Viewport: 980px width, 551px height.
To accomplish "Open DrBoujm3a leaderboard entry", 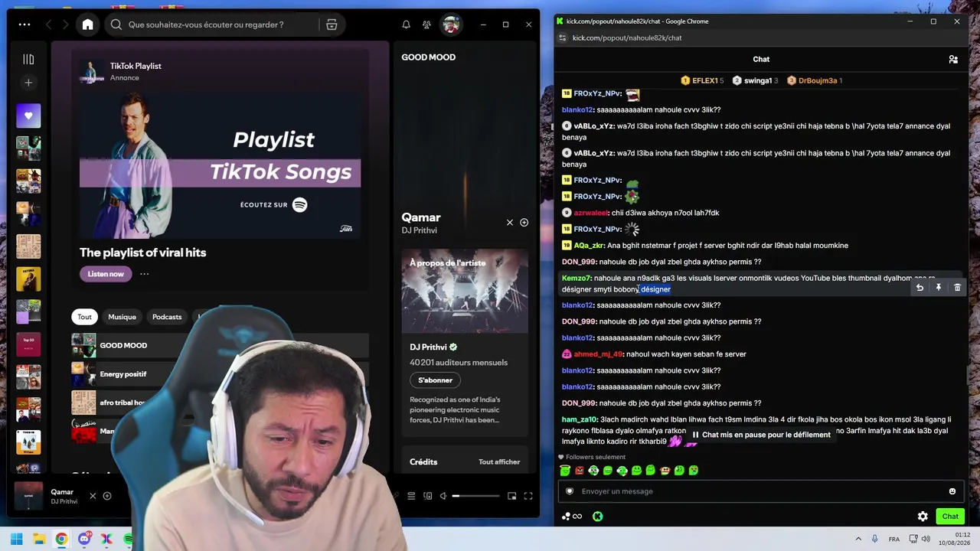I will coord(815,80).
